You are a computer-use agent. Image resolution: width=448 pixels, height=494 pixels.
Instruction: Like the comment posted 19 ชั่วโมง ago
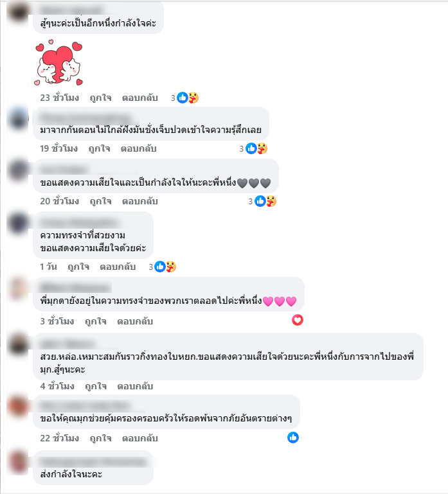pos(99,148)
